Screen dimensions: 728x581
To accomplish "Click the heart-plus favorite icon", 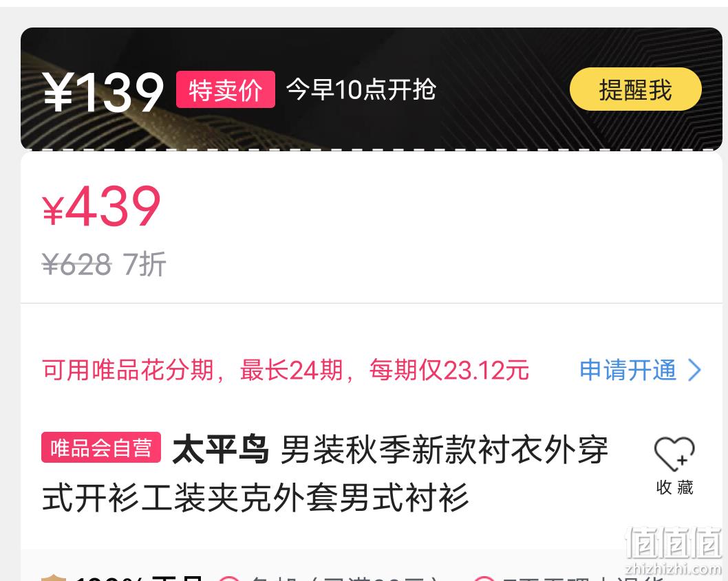I will pyautogui.click(x=674, y=454).
